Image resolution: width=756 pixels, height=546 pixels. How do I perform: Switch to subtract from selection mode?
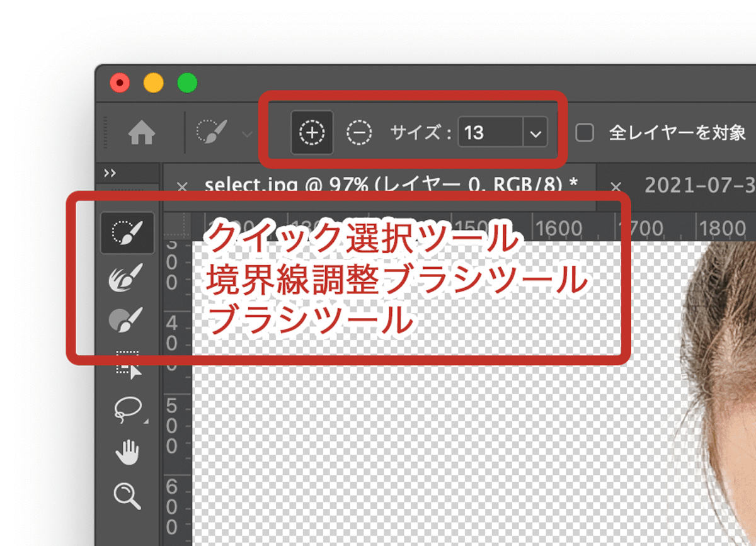pyautogui.click(x=358, y=133)
